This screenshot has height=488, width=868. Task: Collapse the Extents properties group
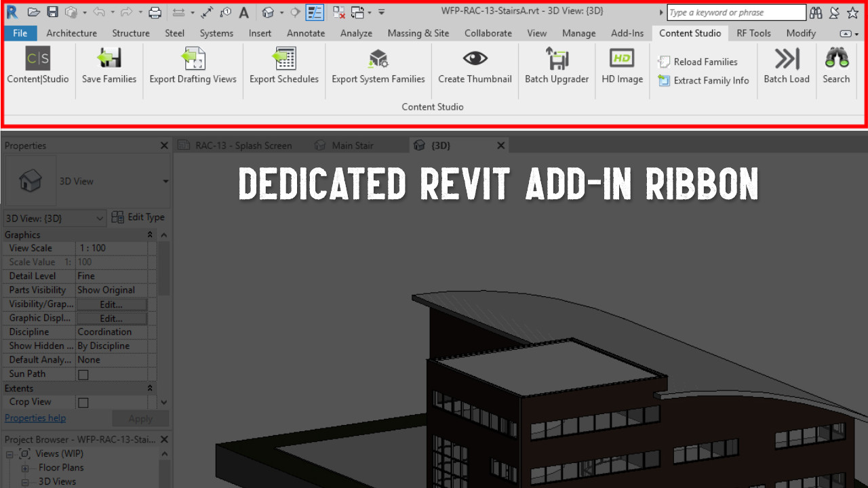[150, 388]
